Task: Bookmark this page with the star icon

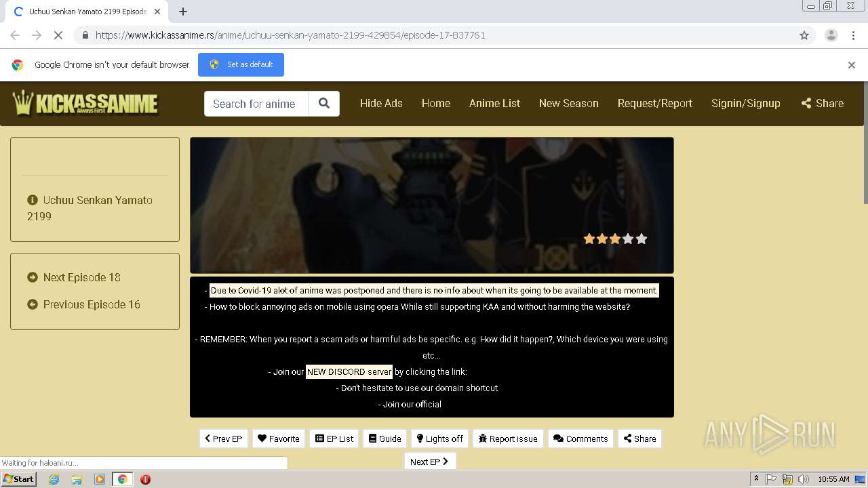Action: 804,35
